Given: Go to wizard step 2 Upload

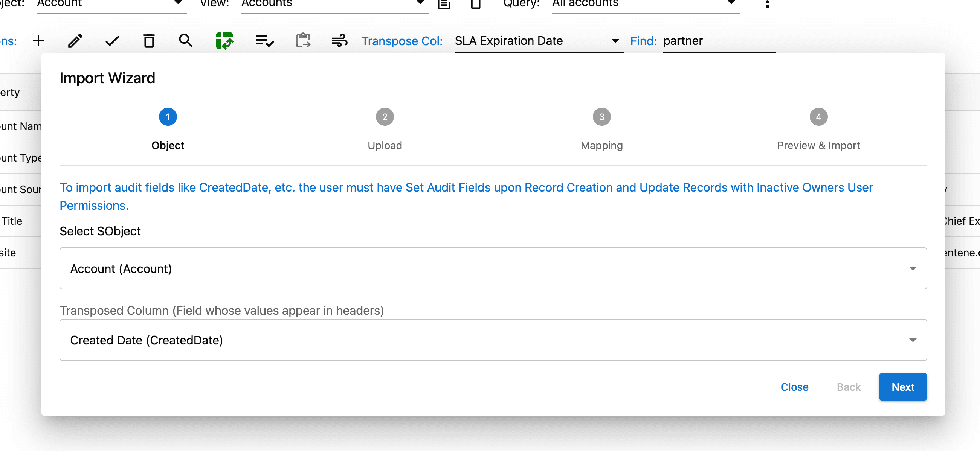Looking at the screenshot, I should 385,117.
